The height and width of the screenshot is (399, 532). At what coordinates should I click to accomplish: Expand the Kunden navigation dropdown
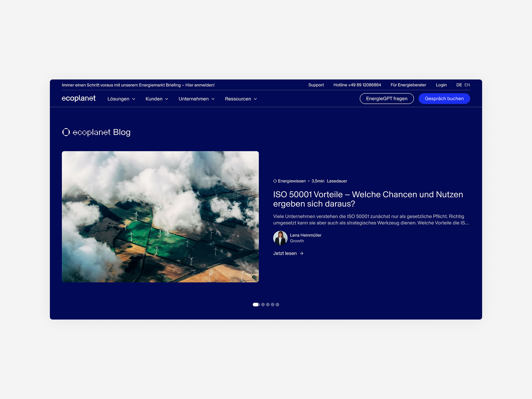(157, 99)
